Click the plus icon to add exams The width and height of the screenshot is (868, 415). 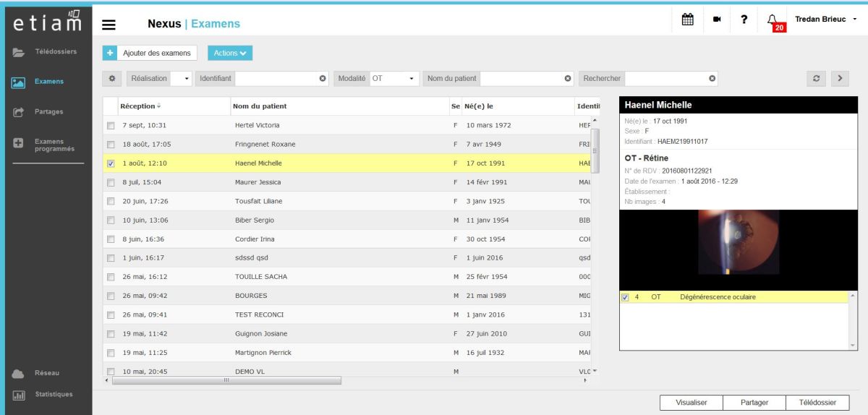[x=109, y=53]
